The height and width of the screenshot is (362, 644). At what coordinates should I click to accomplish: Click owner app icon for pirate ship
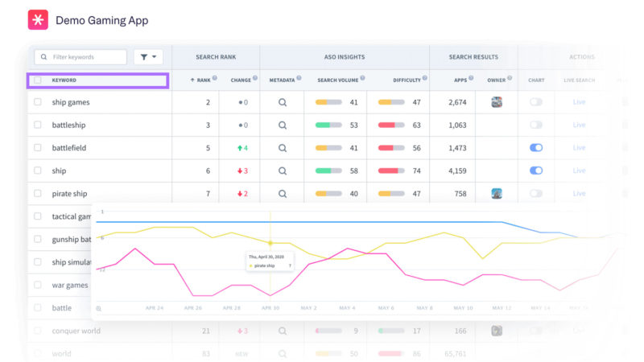pos(497,194)
